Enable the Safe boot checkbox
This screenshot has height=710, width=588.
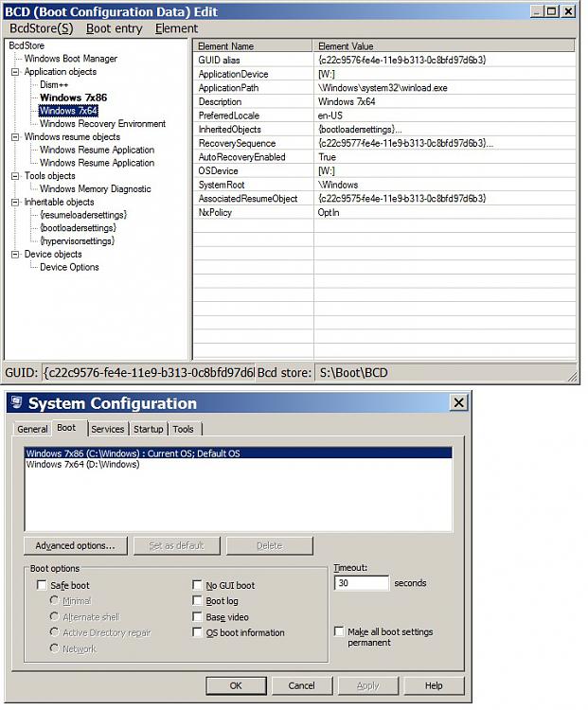pyautogui.click(x=42, y=585)
